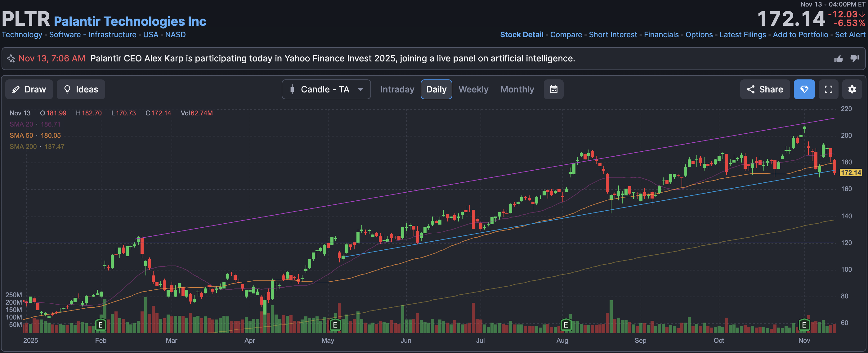Click the February earnings E marker
868x353 pixels.
pos(101,325)
